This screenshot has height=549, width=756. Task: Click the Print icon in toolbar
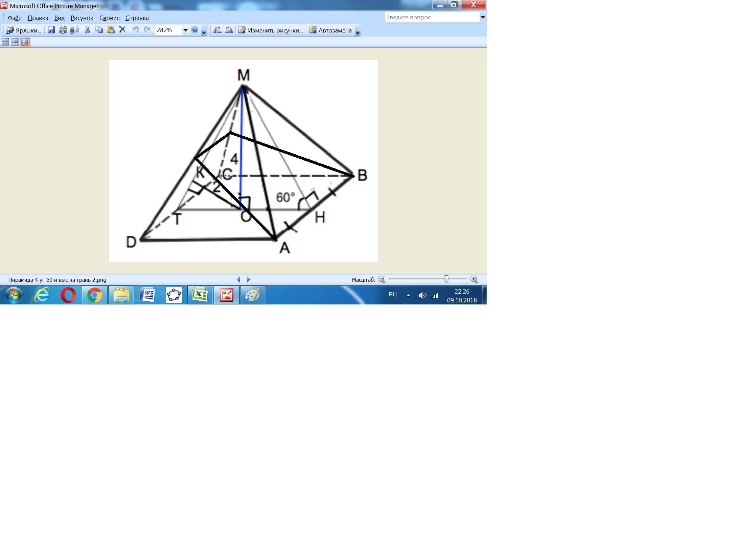[x=63, y=30]
